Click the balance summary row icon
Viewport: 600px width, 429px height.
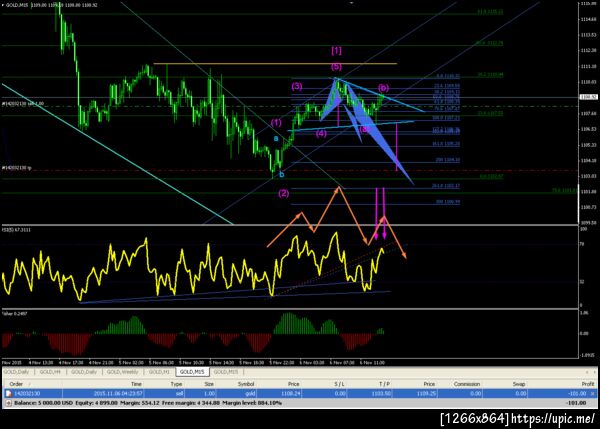8,403
